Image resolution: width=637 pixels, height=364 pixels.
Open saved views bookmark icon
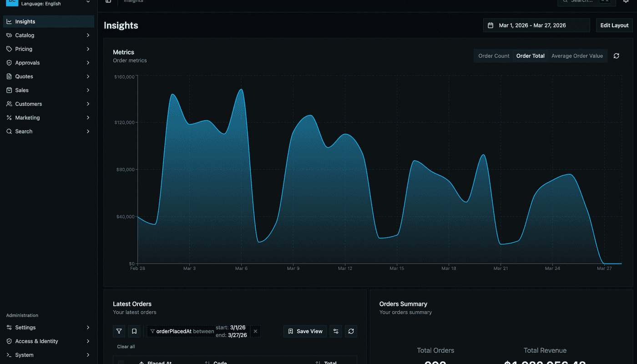click(134, 331)
